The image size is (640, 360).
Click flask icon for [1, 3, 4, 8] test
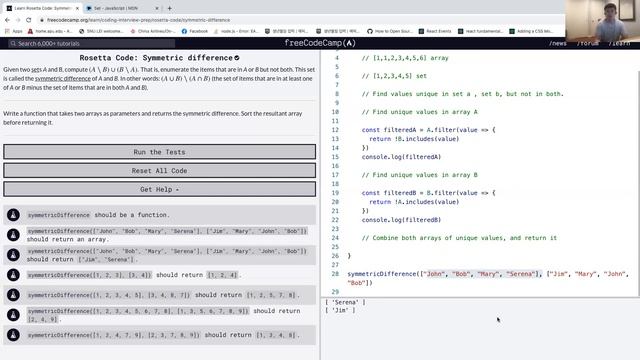[13, 335]
